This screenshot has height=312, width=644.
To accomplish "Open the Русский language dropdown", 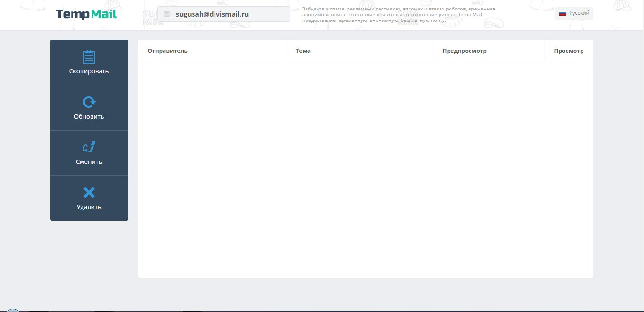I will click(x=574, y=13).
